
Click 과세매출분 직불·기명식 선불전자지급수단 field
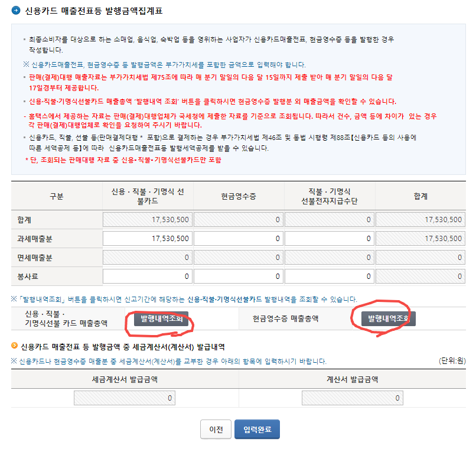coord(330,239)
